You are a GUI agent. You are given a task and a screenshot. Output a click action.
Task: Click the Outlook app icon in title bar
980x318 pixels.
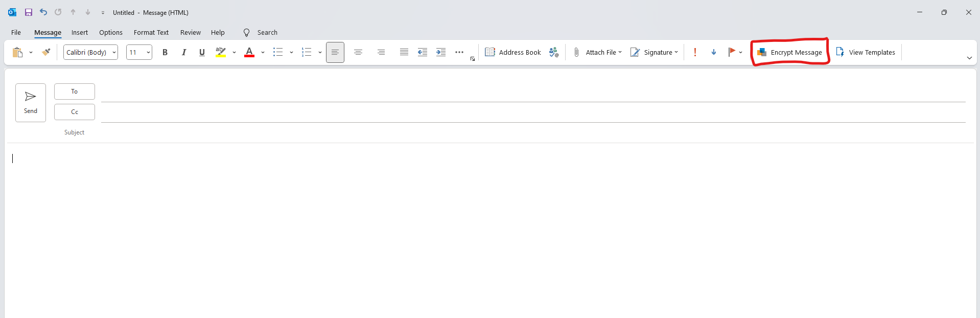pos(12,12)
